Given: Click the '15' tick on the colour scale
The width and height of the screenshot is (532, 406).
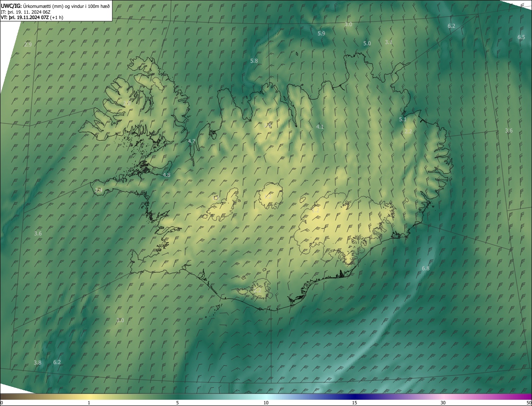Looking at the screenshot, I should click(355, 403).
